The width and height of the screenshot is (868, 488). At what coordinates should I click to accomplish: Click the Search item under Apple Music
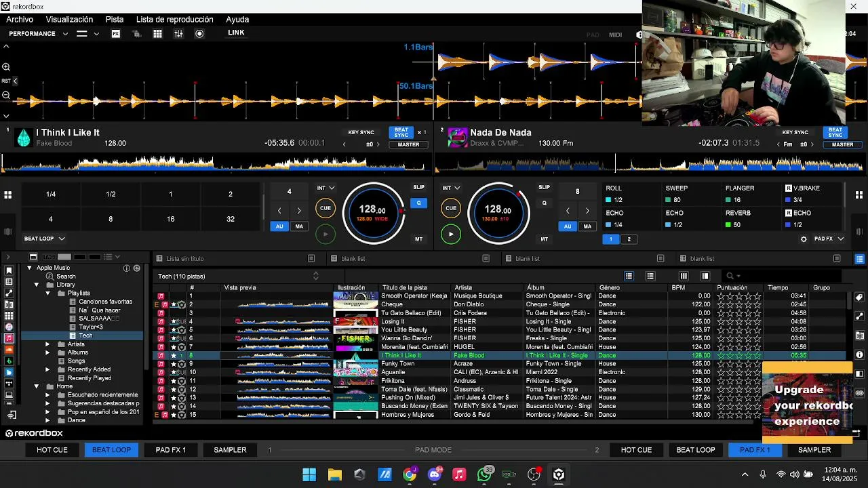coord(66,277)
